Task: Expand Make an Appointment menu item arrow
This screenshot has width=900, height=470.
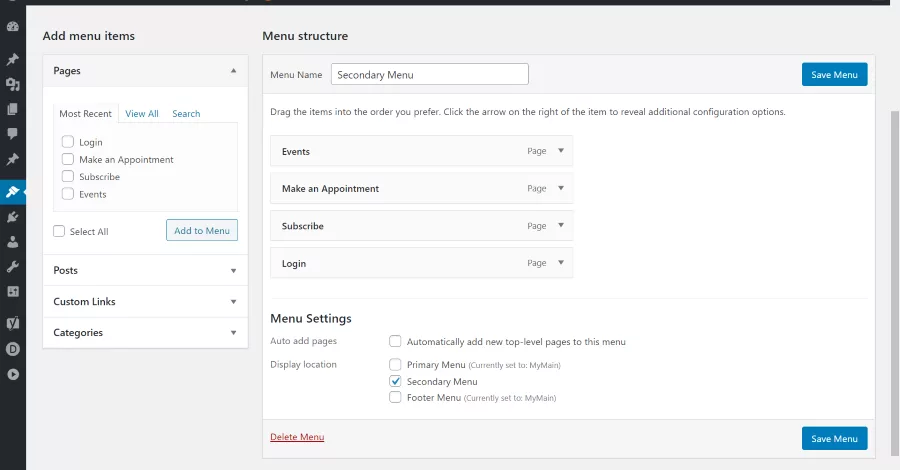Action: pyautogui.click(x=561, y=188)
